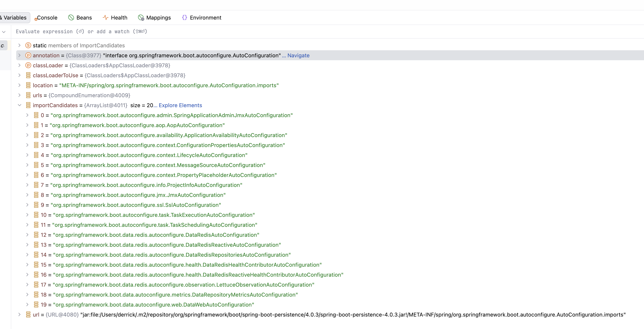The width and height of the screenshot is (644, 329).
Task: Expand static members of ImportCandidates
Action: pyautogui.click(x=19, y=45)
